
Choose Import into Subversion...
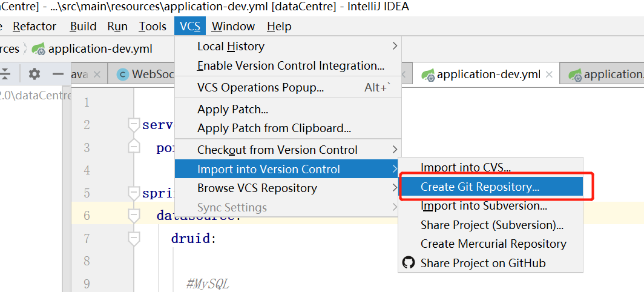click(491, 205)
